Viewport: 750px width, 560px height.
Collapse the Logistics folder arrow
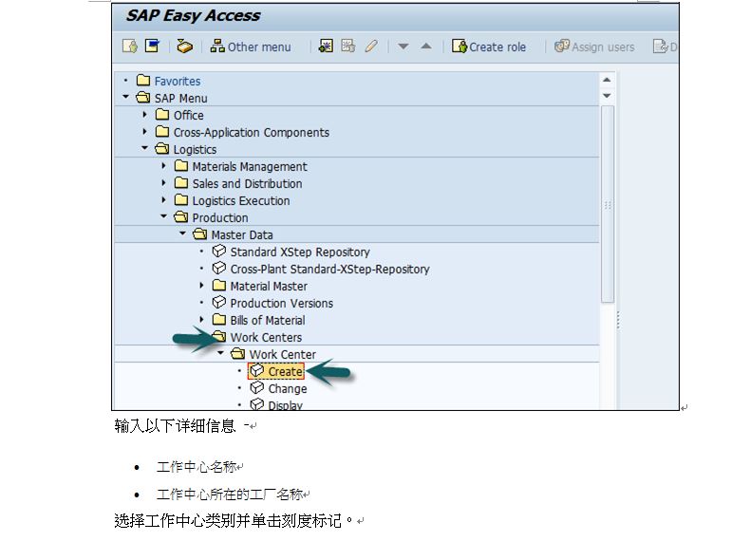145,148
